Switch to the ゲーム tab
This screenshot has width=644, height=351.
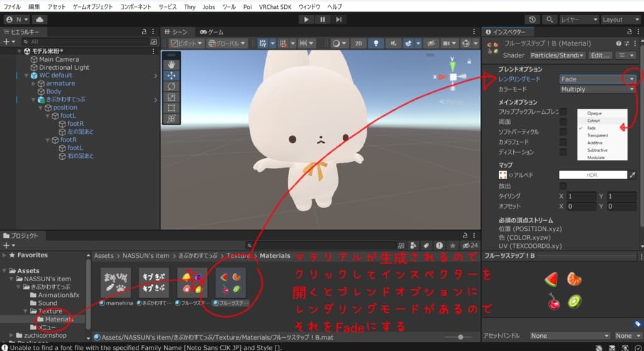[x=212, y=31]
